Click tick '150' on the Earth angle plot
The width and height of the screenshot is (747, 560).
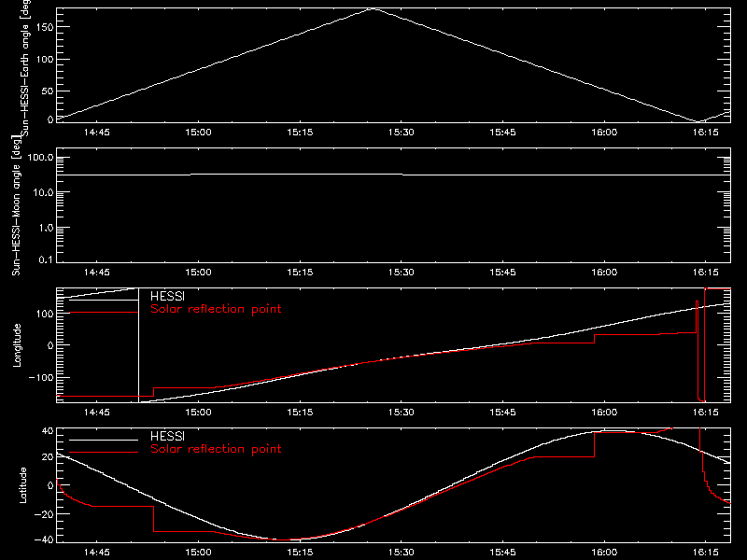click(x=45, y=27)
